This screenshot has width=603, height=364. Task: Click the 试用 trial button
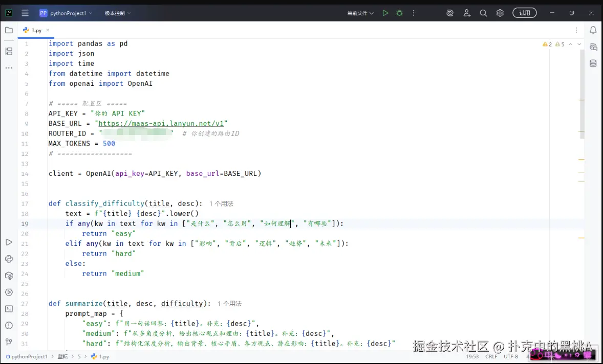525,13
